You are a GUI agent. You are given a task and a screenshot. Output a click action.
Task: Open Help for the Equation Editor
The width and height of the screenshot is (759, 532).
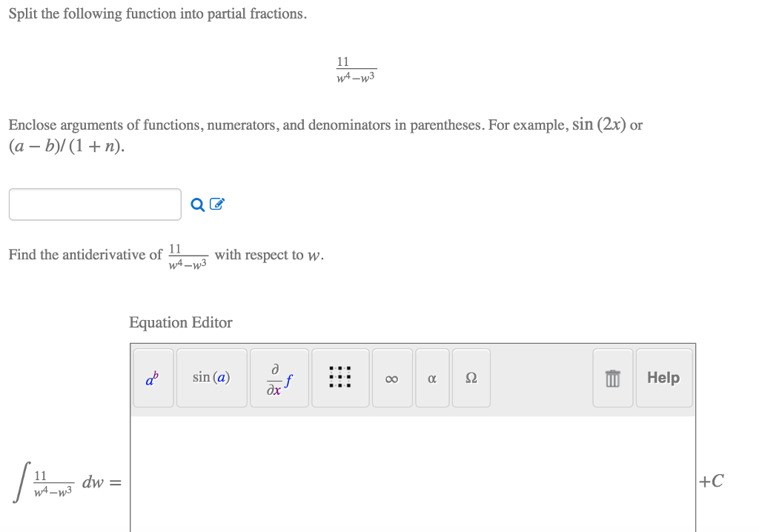(663, 378)
